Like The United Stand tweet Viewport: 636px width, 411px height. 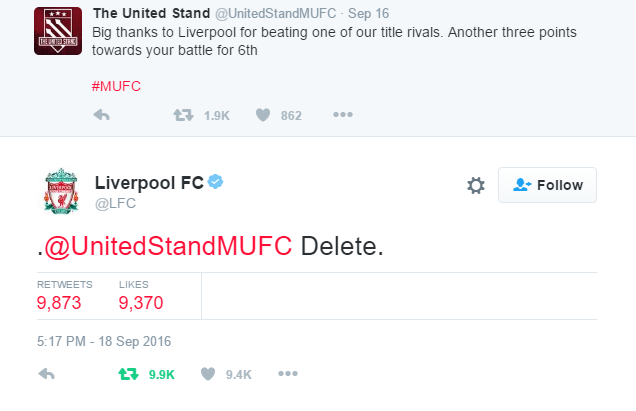click(263, 115)
